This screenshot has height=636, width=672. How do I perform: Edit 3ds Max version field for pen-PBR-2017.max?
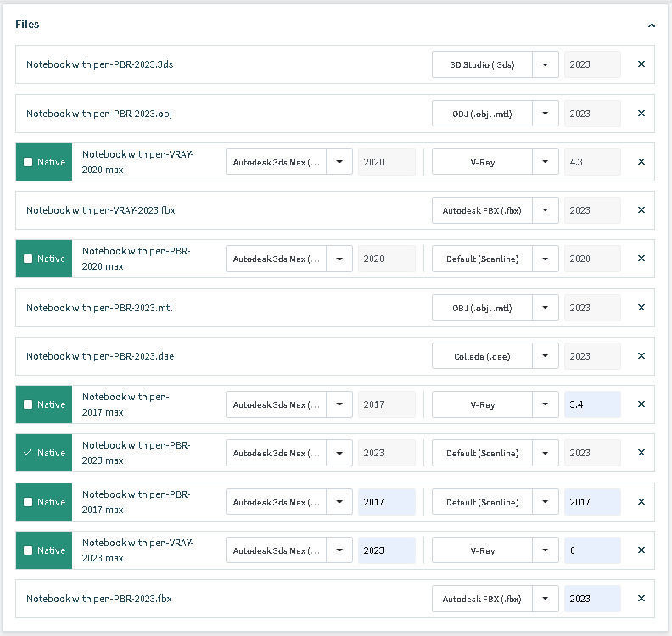386,502
